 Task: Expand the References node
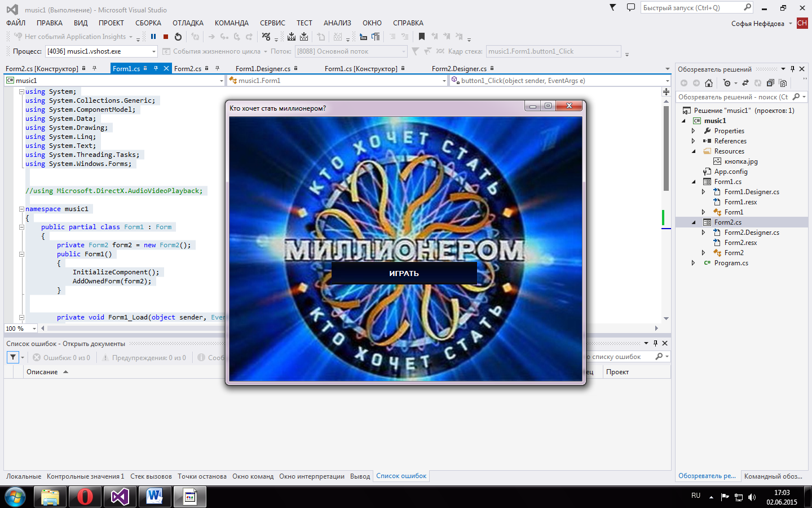click(x=694, y=141)
